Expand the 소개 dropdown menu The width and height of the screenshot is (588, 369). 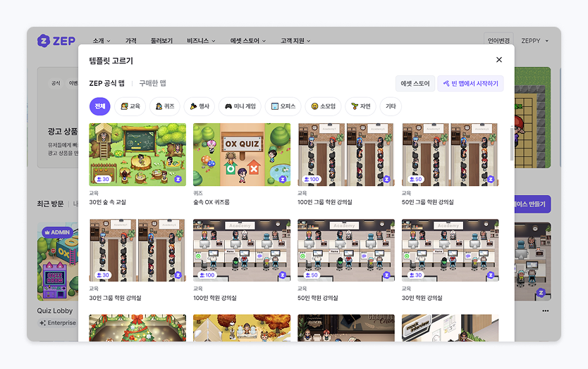[x=102, y=40]
